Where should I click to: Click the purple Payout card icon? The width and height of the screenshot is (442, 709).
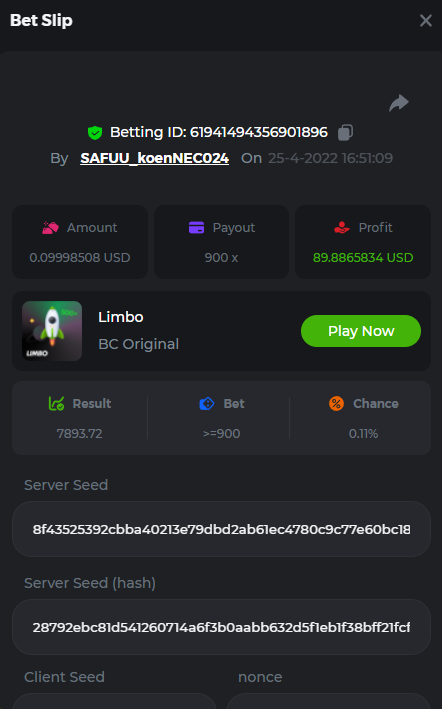(x=197, y=227)
